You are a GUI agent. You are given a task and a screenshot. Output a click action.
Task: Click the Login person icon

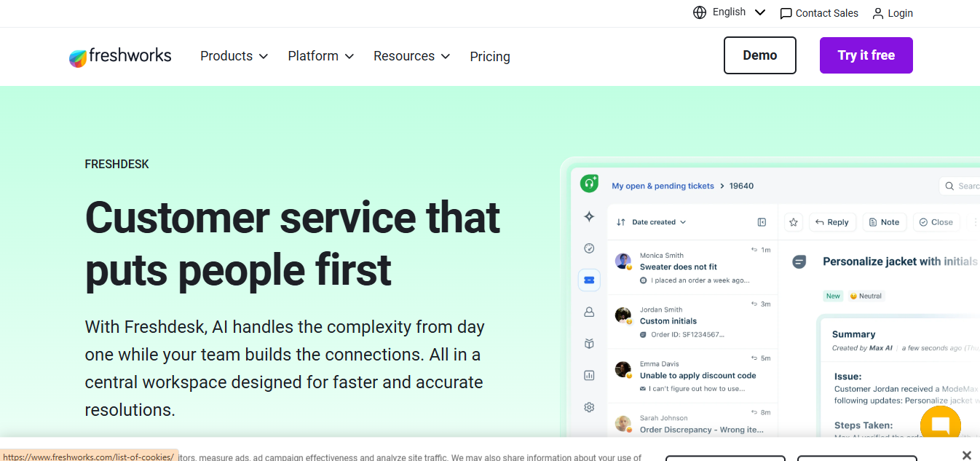coord(878,13)
